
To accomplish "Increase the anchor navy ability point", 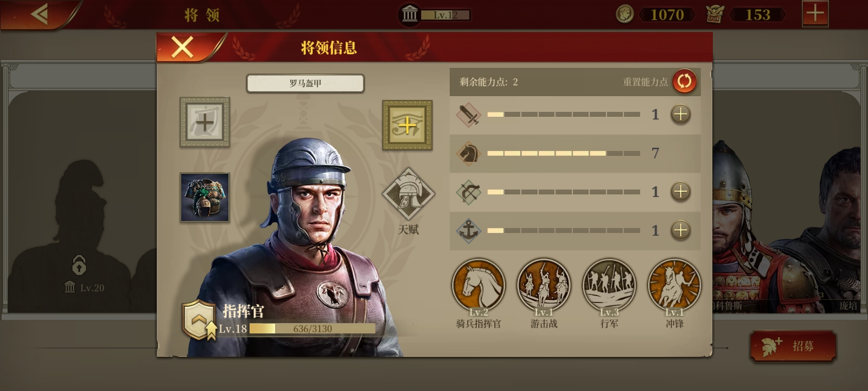I will tap(681, 230).
